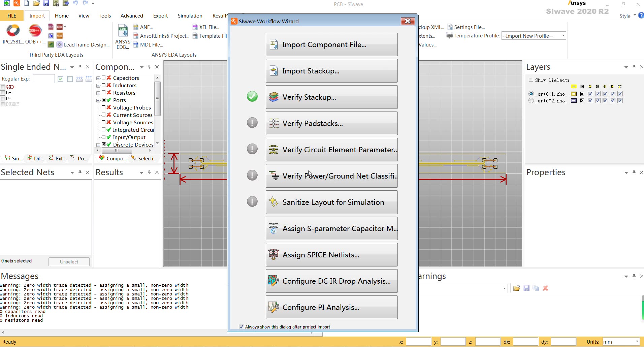Switch to the Home ribbon tab
The width and height of the screenshot is (644, 347).
point(62,15)
